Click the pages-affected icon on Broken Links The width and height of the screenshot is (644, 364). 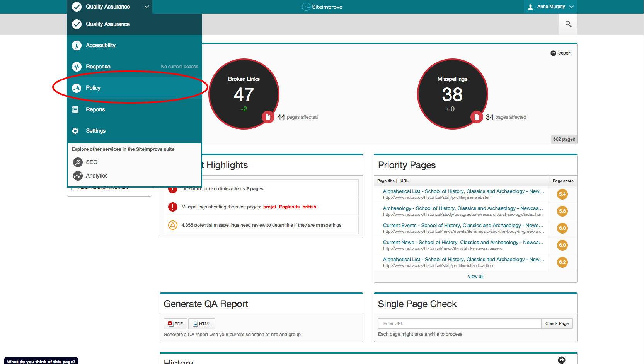(268, 117)
